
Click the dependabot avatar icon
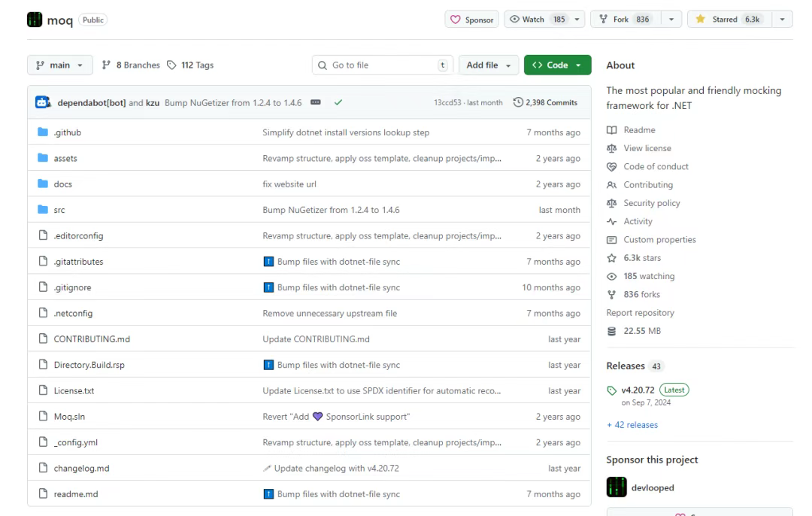[x=43, y=102]
